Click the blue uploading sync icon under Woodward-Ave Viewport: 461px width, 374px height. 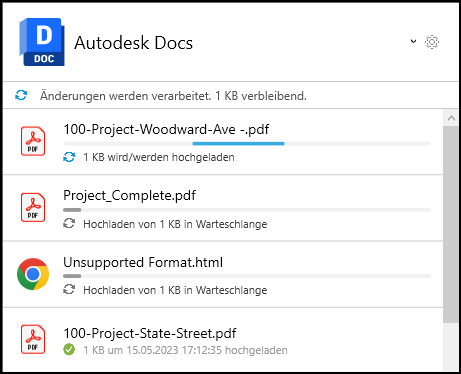(x=69, y=157)
